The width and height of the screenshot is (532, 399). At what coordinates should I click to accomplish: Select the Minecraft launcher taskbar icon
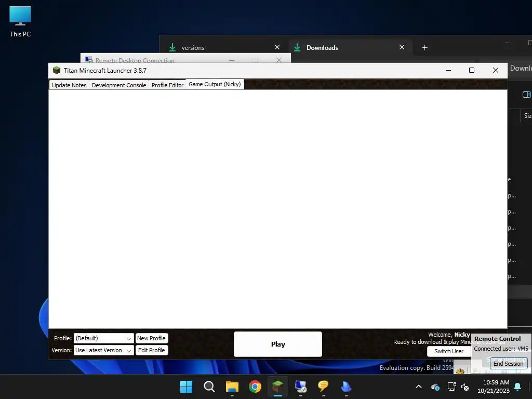click(278, 387)
